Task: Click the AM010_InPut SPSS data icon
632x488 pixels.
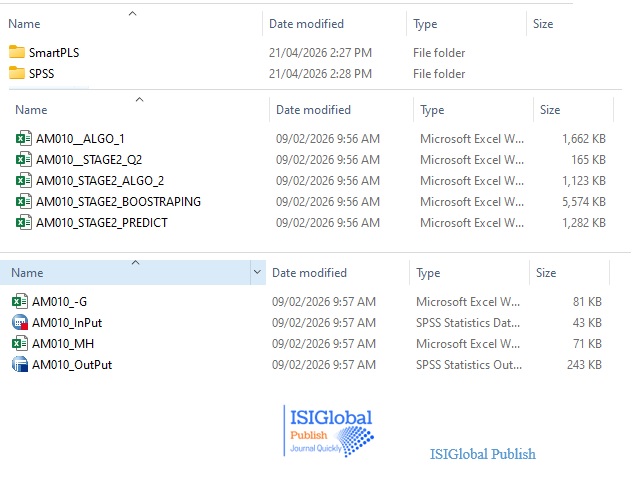Action: point(20,322)
